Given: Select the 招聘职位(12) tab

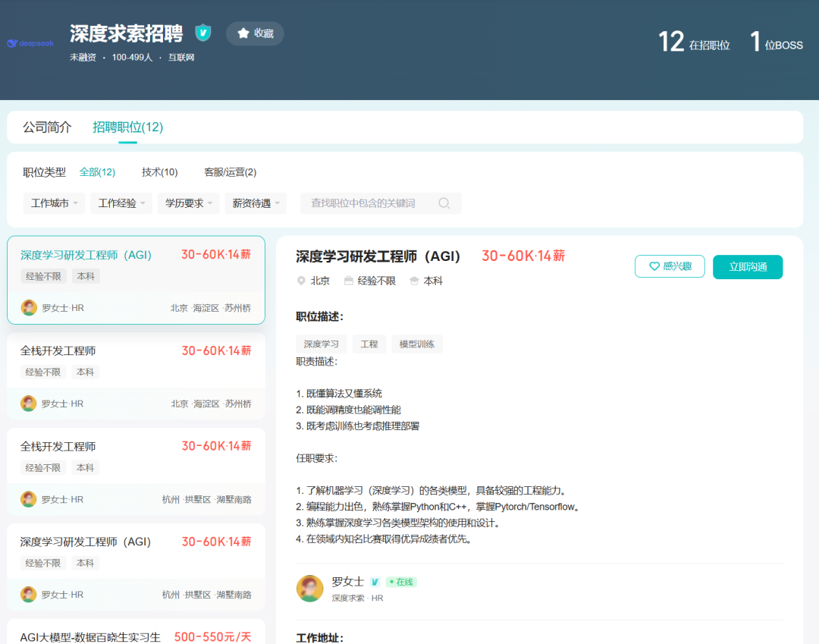Looking at the screenshot, I should coord(128,127).
